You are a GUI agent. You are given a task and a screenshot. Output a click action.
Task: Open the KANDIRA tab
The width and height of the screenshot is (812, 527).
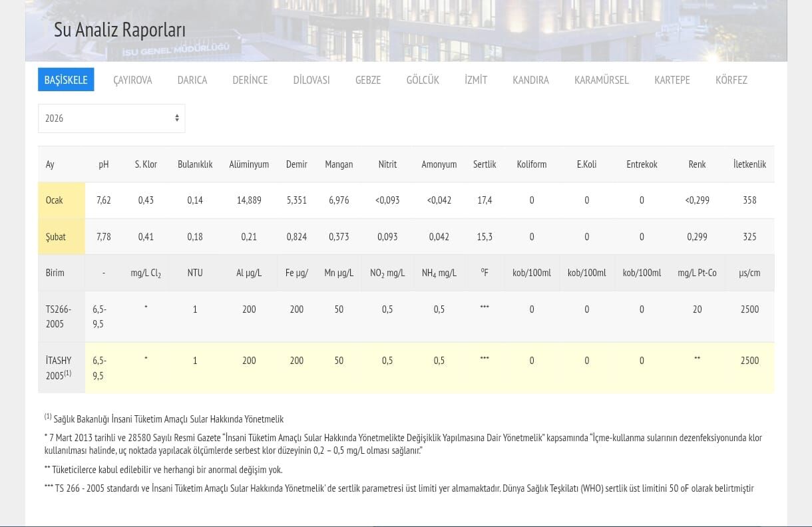pyautogui.click(x=530, y=80)
